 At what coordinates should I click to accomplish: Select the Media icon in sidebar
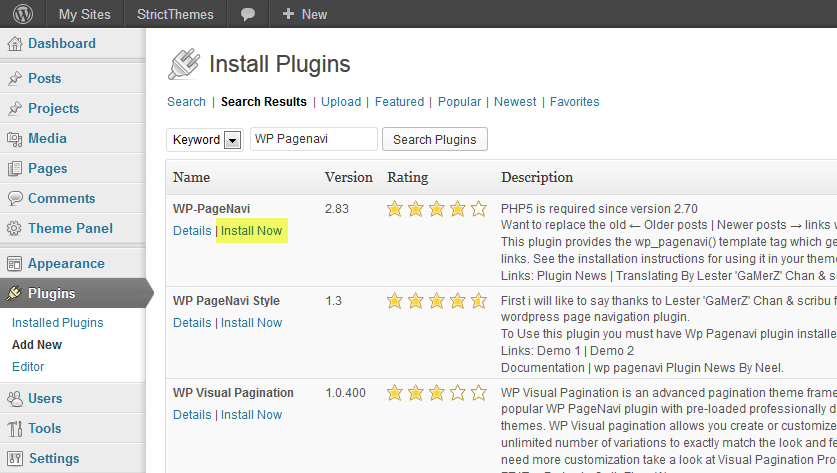pos(14,139)
